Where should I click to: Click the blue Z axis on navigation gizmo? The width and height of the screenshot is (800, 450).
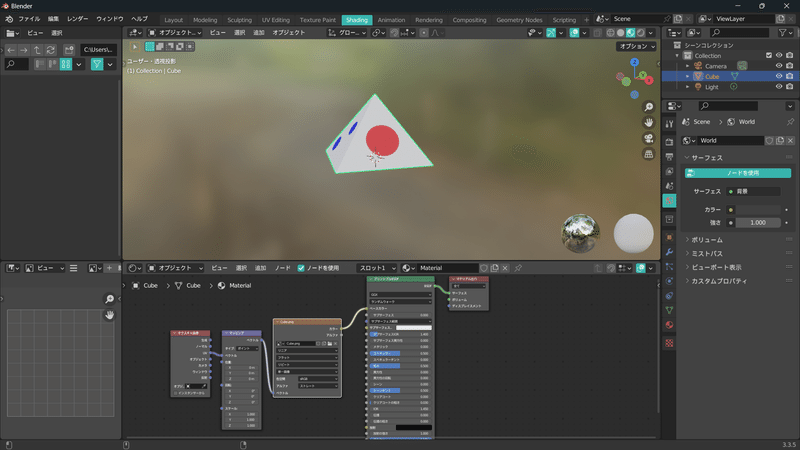coord(634,62)
